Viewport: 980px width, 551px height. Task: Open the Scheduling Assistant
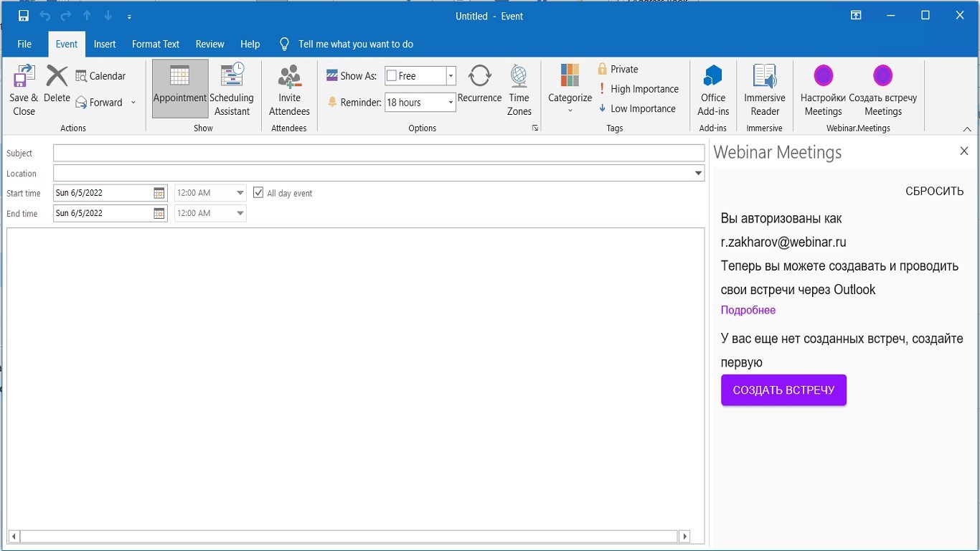pyautogui.click(x=232, y=89)
